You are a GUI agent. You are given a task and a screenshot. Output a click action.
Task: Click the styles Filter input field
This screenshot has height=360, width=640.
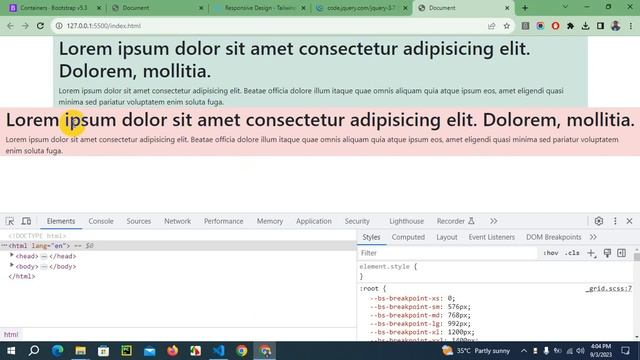coord(447,253)
